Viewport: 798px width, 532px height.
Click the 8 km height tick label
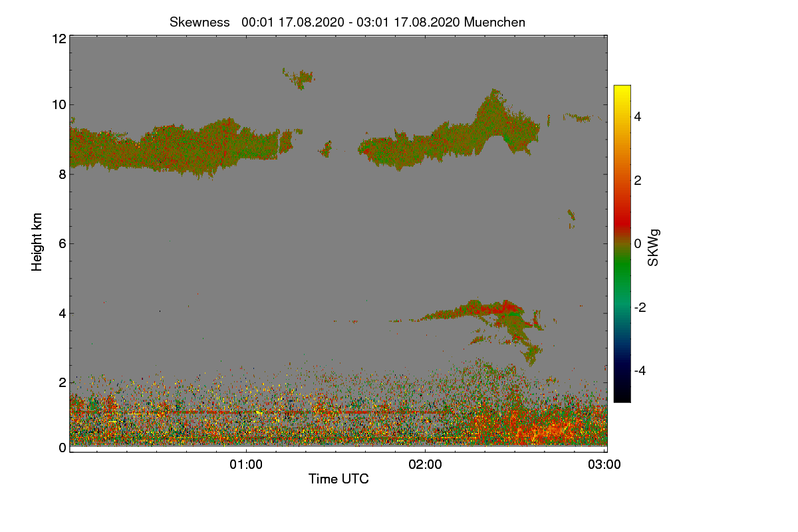click(62, 174)
